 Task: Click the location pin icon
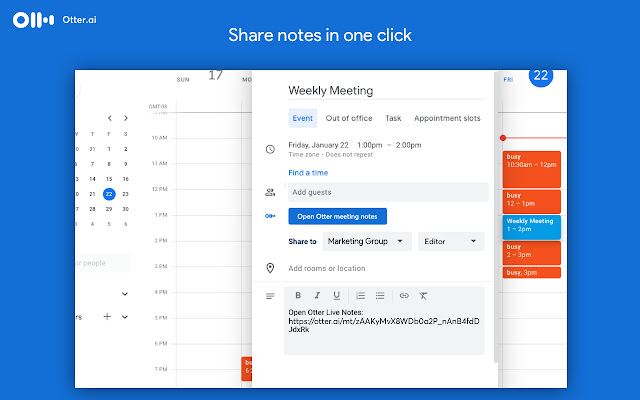(x=270, y=268)
